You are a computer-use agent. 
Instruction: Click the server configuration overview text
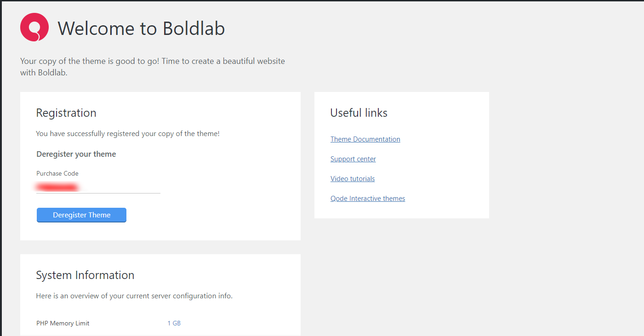[x=134, y=296]
